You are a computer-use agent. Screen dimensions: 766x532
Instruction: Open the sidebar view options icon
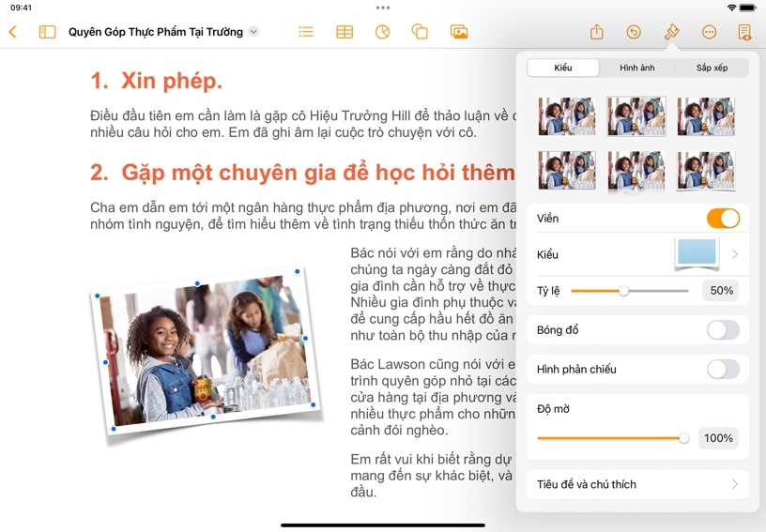click(47, 32)
